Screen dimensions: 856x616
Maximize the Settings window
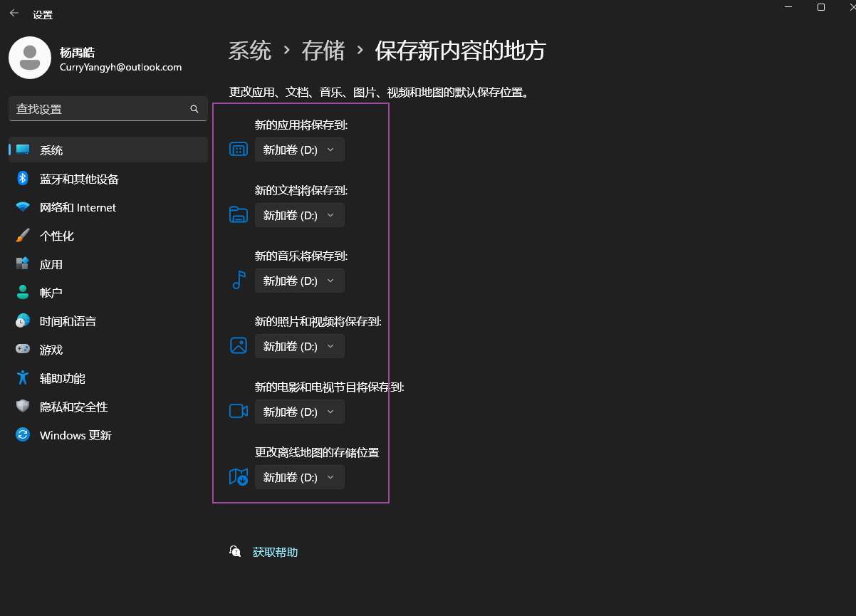(x=821, y=7)
